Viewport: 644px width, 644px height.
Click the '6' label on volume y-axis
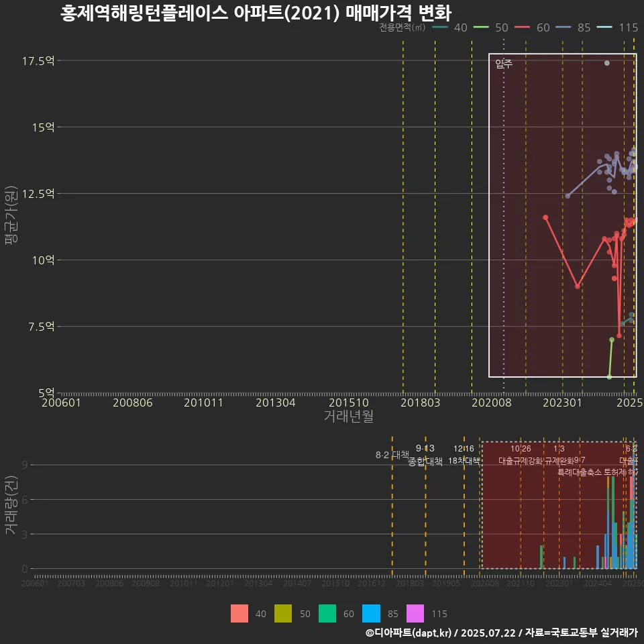[25, 500]
